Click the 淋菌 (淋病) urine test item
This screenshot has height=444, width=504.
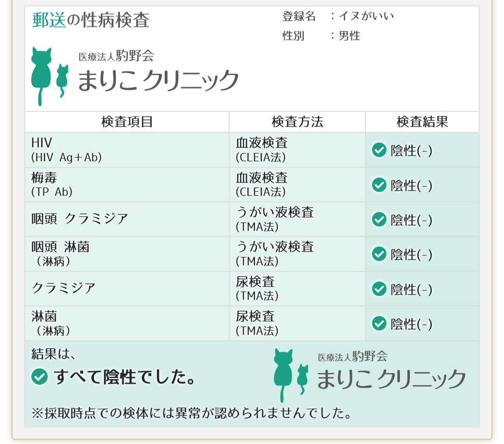tap(51, 323)
